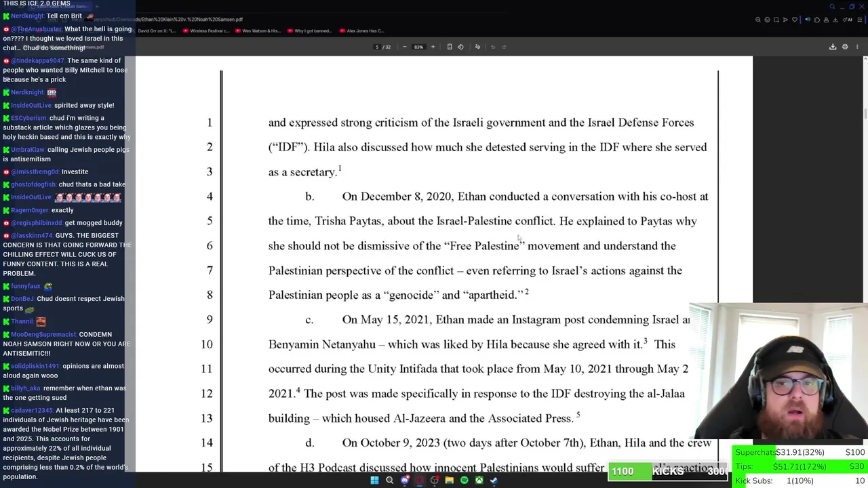Click chat username billyh_aka
The image size is (868, 488).
[26, 388]
